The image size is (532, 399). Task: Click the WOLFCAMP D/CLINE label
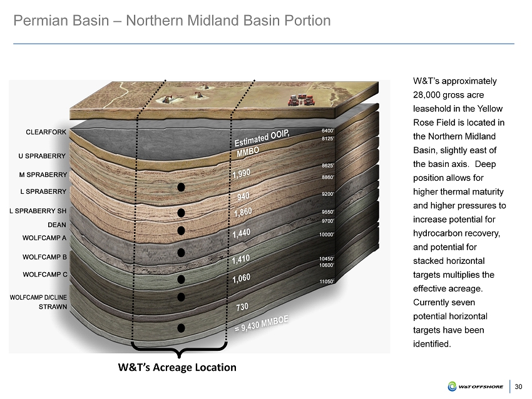[x=38, y=297]
